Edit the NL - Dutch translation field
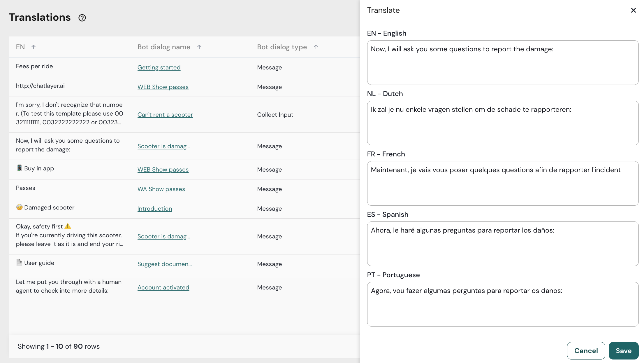 coord(503,123)
